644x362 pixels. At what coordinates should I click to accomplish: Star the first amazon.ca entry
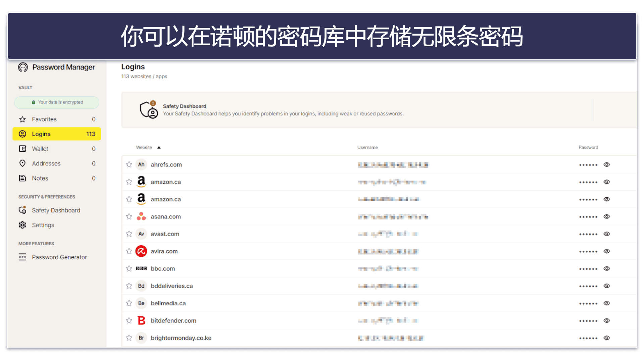coord(129,182)
